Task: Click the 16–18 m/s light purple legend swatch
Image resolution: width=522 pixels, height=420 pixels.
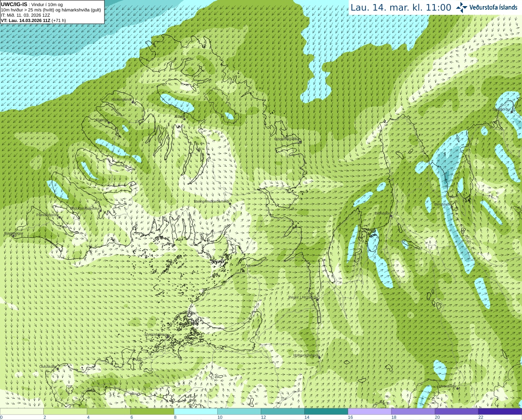Action: [369, 411]
